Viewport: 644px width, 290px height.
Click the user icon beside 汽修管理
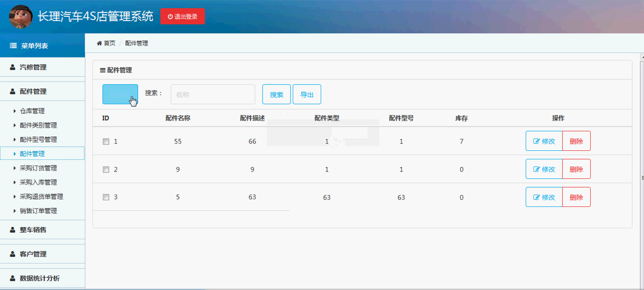(13, 67)
